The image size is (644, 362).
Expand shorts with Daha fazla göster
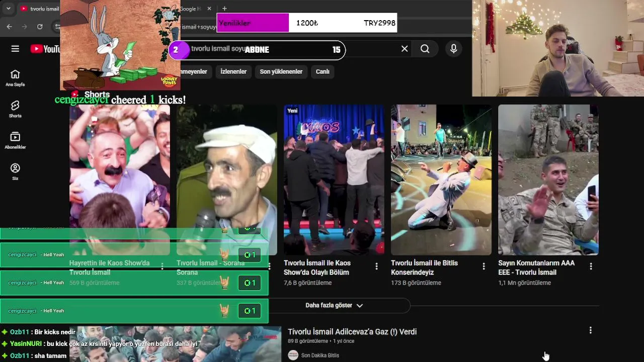(334, 305)
